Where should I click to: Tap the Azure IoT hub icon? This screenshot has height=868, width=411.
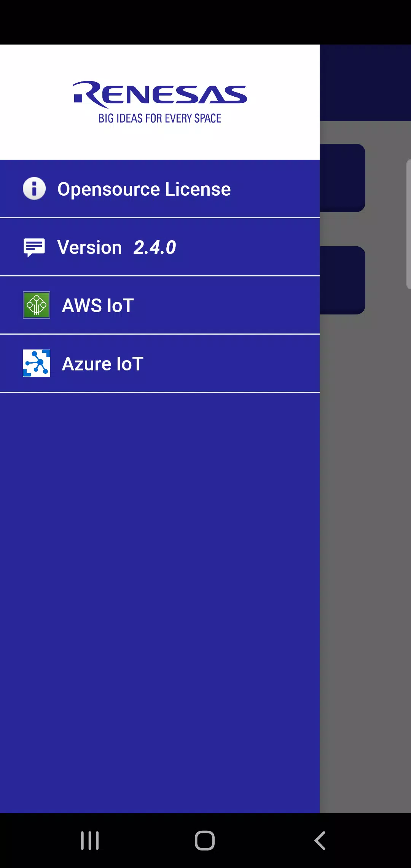coord(37,363)
